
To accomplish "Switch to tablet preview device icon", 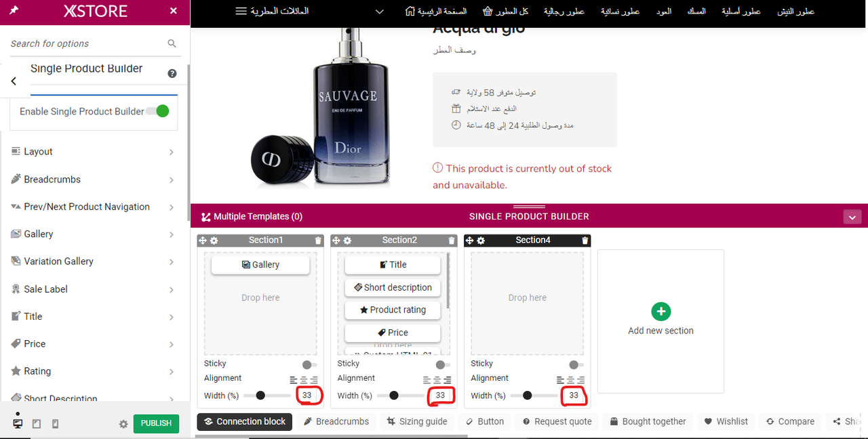I will tap(37, 423).
